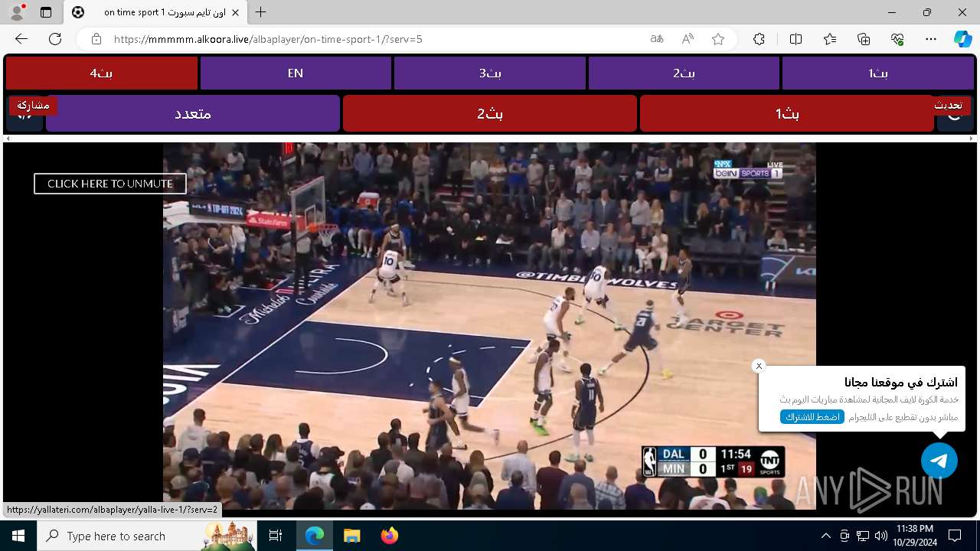Open a new tab

tap(261, 12)
